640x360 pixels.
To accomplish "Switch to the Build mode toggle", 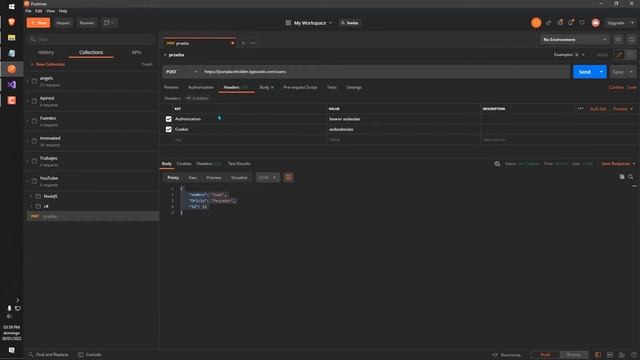I will [x=545, y=355].
